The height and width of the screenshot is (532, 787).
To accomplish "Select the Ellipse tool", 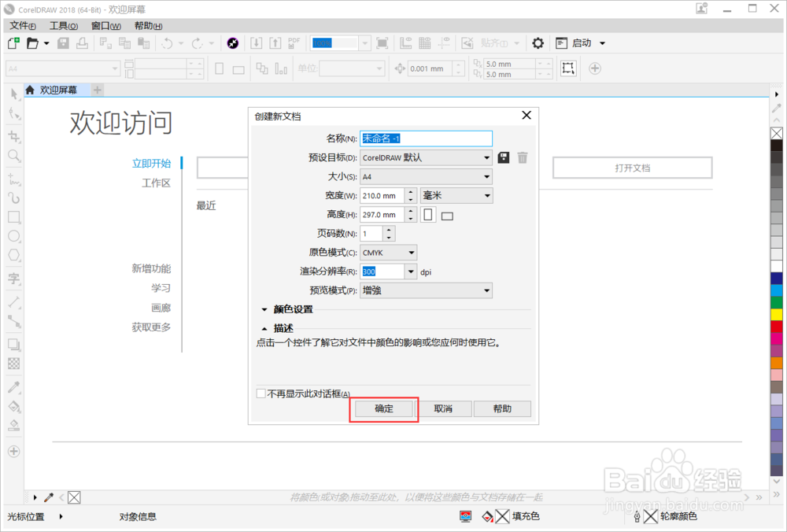I will click(14, 236).
